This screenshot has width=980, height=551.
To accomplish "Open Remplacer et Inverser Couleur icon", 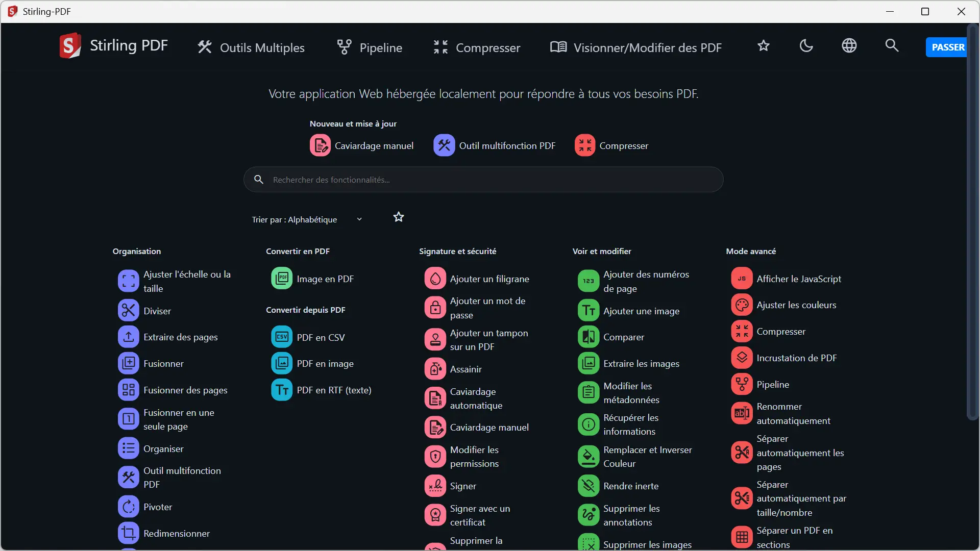I will [x=589, y=457].
